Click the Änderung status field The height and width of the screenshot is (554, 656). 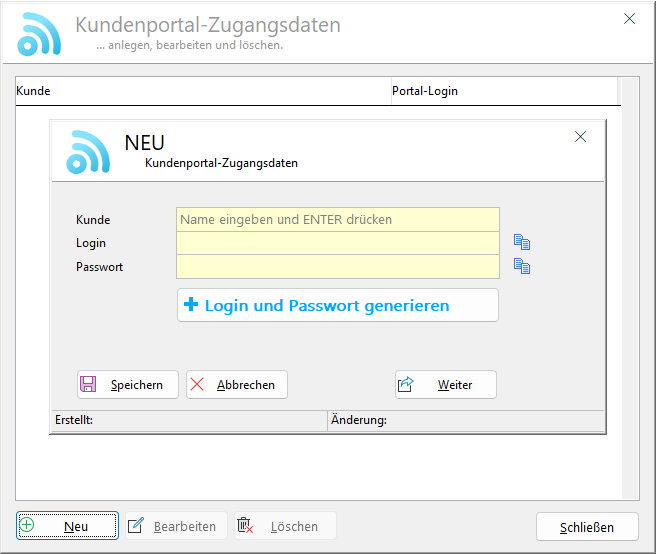(x=465, y=421)
